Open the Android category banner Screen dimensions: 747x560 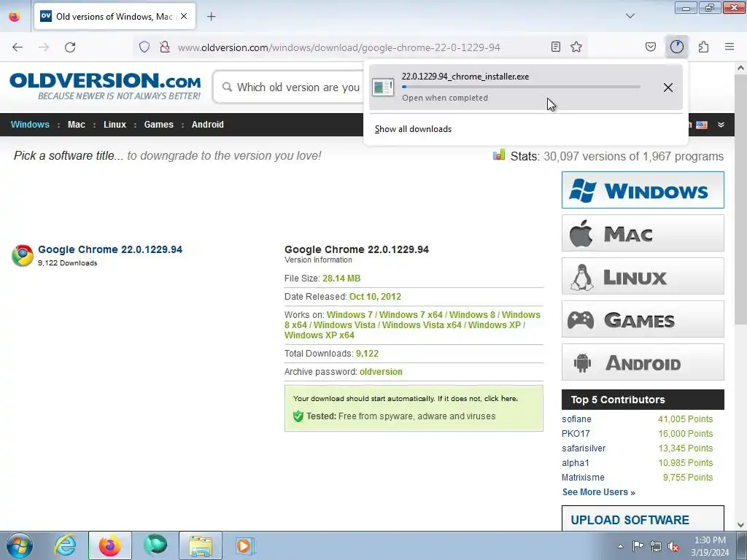coord(643,362)
